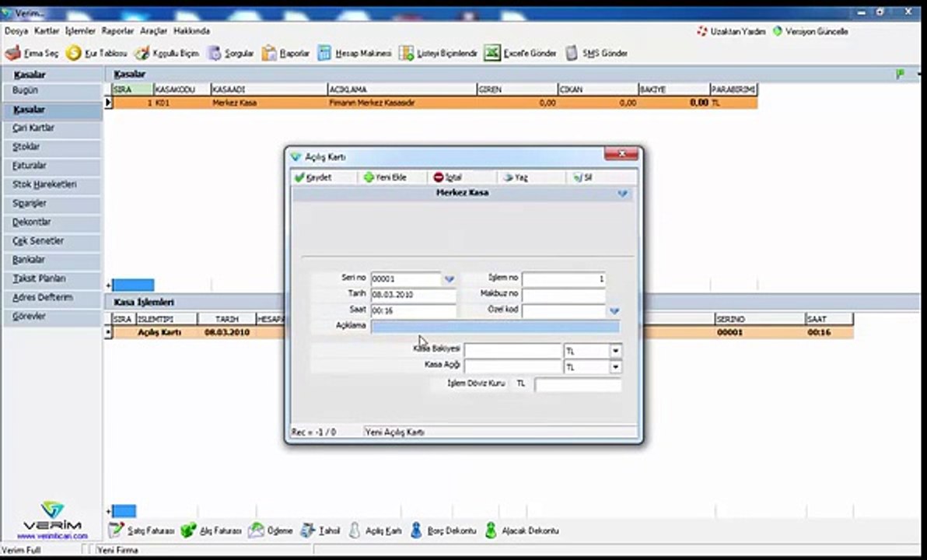Open the Hakkında menu
The image size is (927, 560).
pos(191,31)
